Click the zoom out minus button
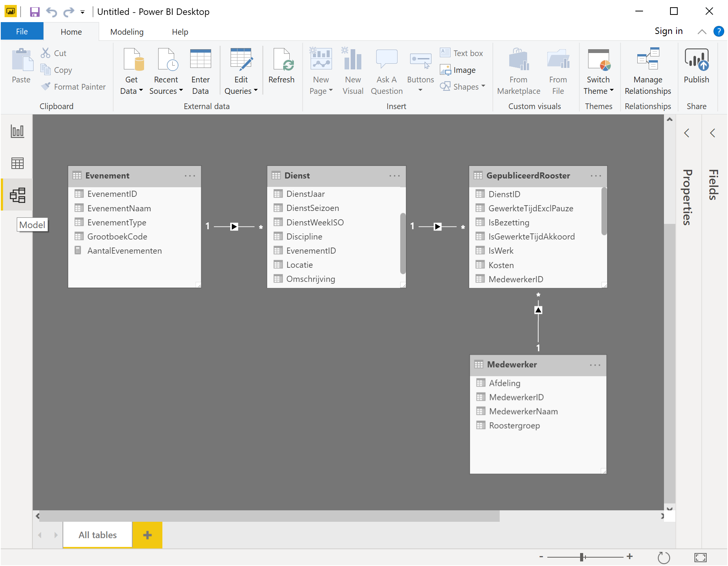 [541, 557]
